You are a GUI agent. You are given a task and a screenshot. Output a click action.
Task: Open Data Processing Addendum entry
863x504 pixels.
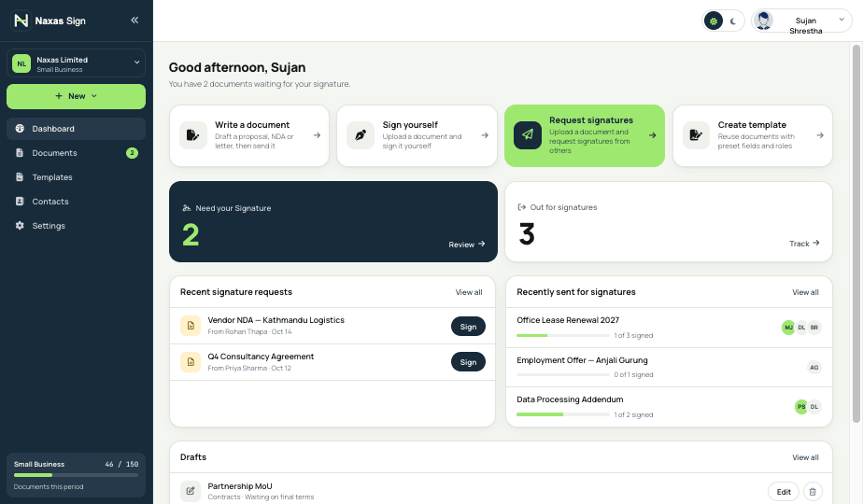click(669, 407)
